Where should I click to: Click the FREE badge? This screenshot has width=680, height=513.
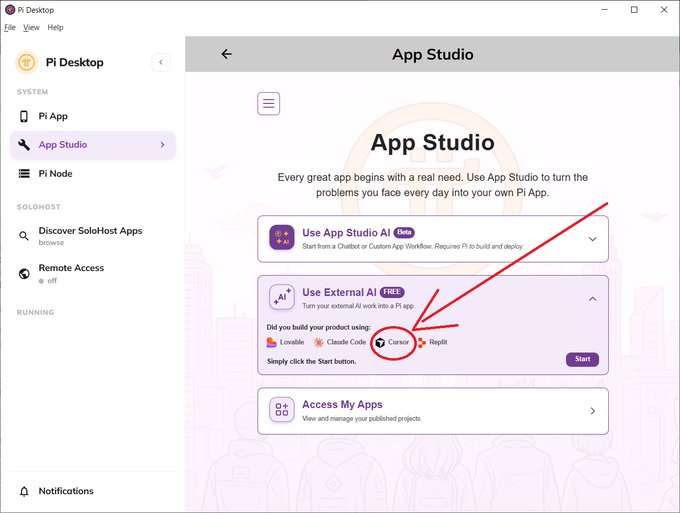pos(392,292)
